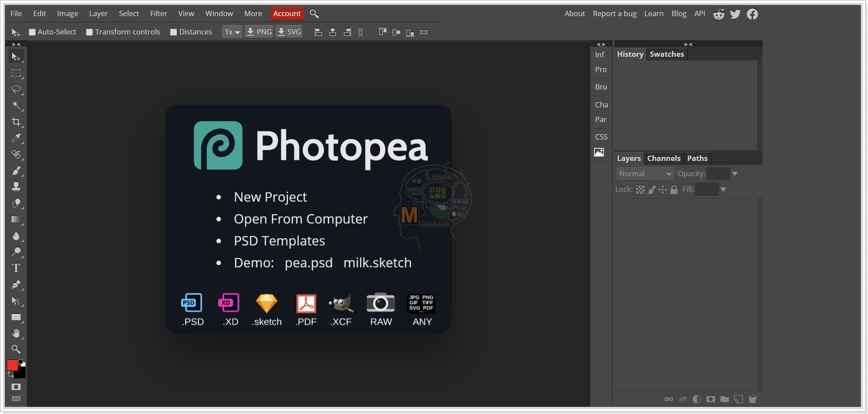
Task: Click the add raster mask icon
Action: pyautogui.click(x=711, y=399)
